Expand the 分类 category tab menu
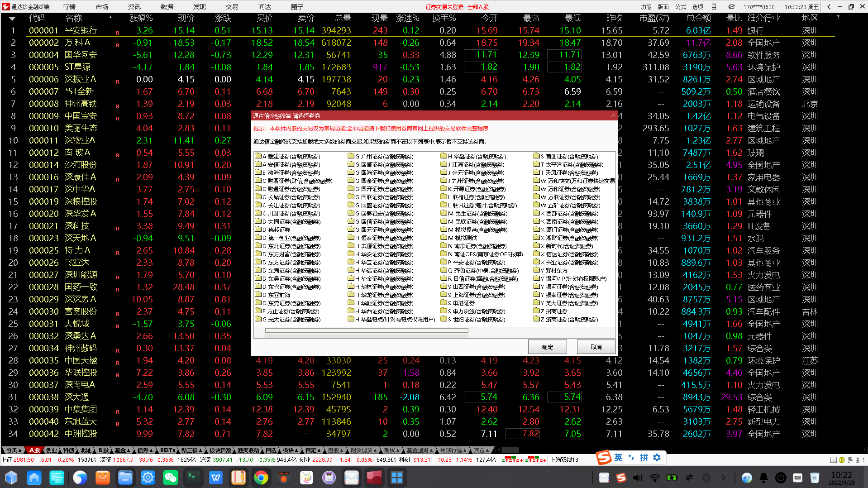 point(14,450)
